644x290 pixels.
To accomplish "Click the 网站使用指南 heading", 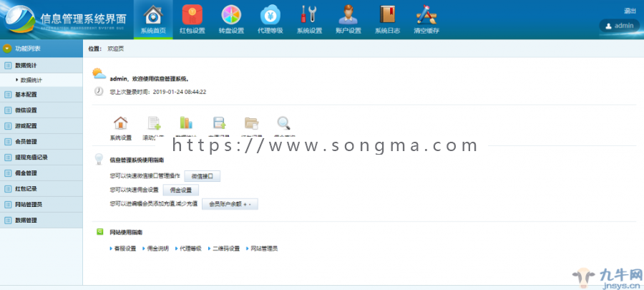I will click(x=126, y=232).
